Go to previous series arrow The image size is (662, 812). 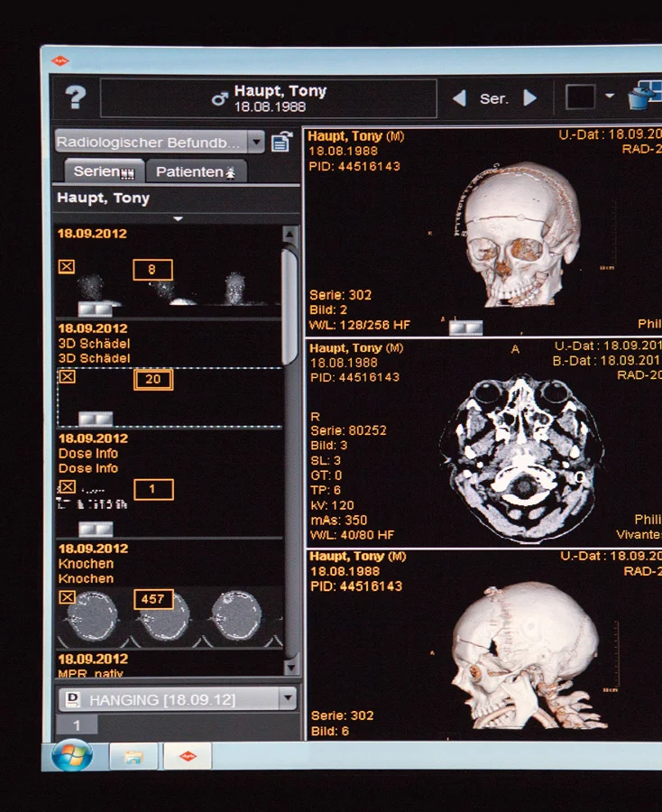[x=459, y=97]
